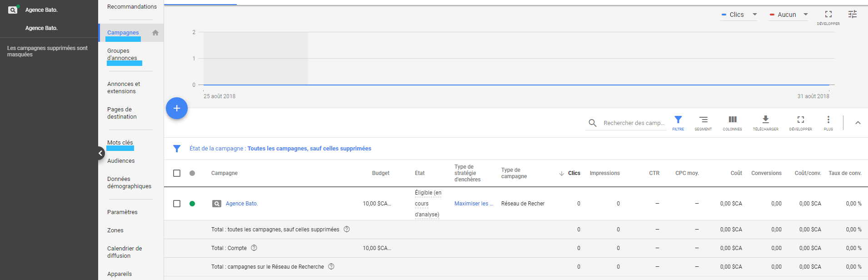Sort by CPC moy. column header
This screenshot has width=868, height=280.
[x=687, y=173]
